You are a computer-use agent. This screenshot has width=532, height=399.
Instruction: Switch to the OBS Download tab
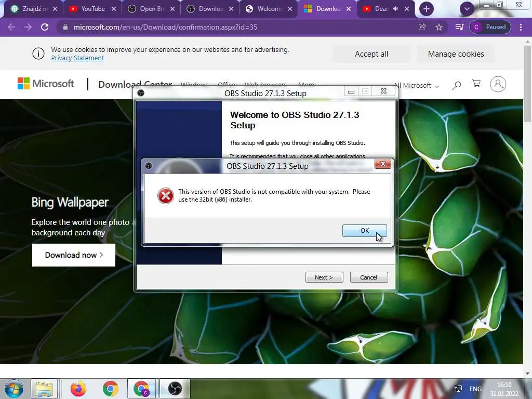209,9
